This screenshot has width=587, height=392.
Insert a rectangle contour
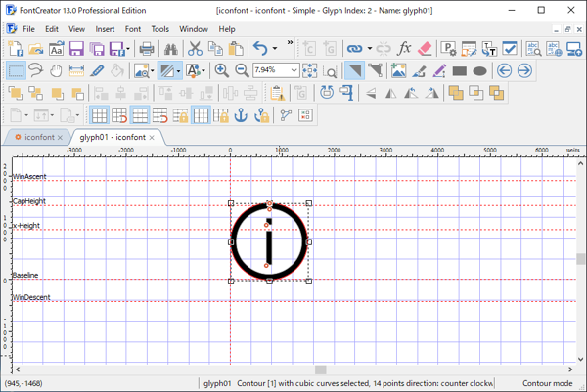tap(460, 70)
